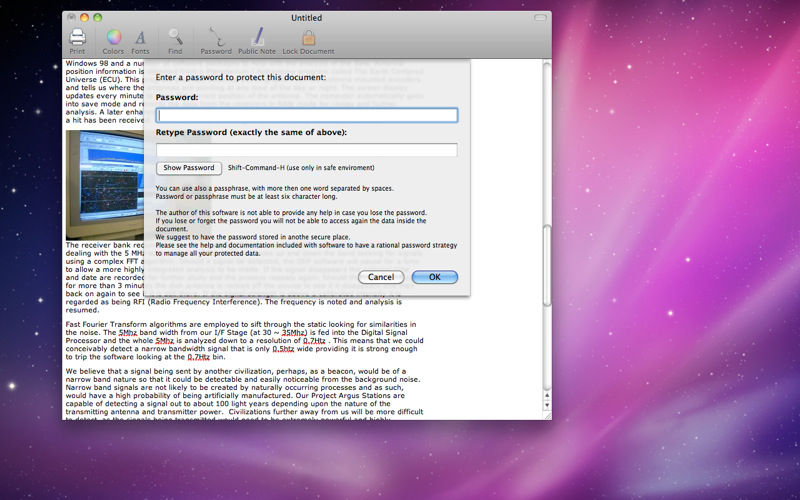Click the scrollbar up arrow
This screenshot has width=800, height=500.
tap(547, 395)
